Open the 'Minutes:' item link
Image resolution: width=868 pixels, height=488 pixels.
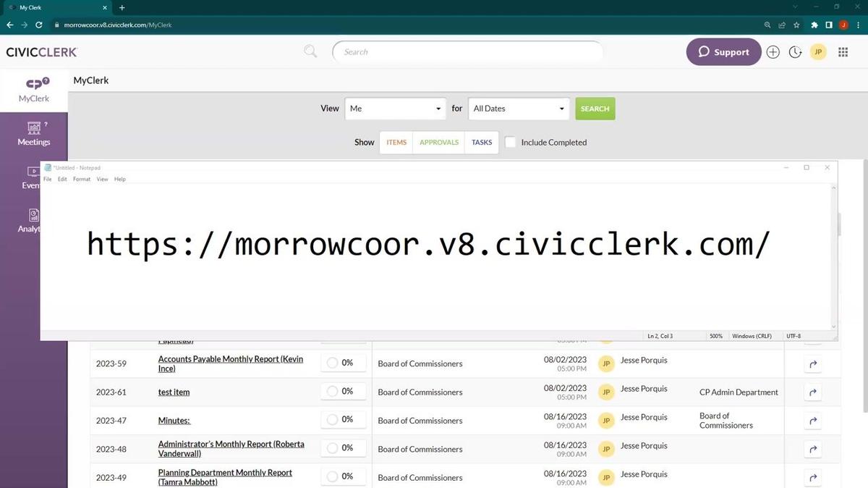[174, 421]
